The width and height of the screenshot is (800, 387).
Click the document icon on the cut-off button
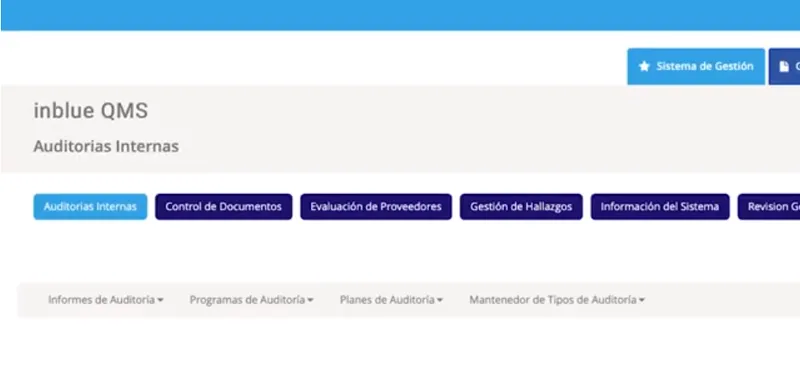coord(784,67)
